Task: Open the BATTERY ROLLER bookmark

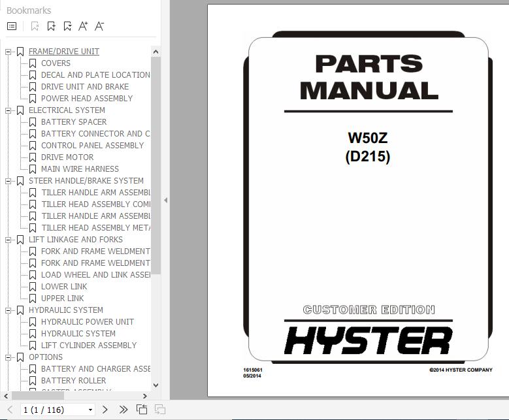Action: click(73, 380)
